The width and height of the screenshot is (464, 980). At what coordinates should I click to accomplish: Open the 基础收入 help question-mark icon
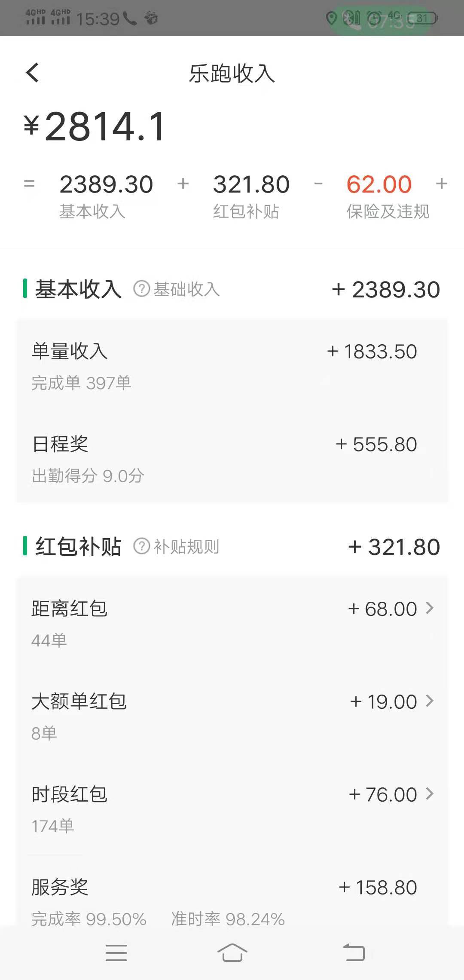141,289
